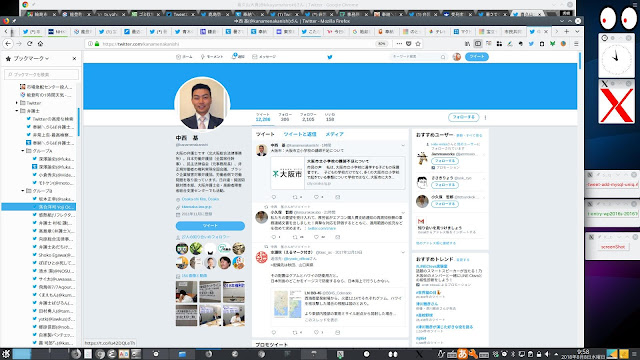The image size is (640, 360).
Task: Click the green extension icon in the toolbar
Action: [x=552, y=44]
